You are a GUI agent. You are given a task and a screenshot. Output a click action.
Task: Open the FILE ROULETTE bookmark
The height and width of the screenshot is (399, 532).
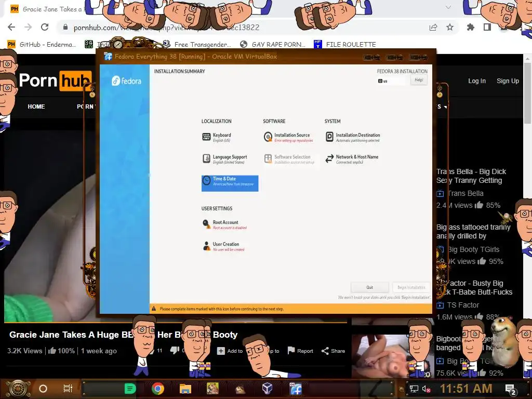click(x=345, y=45)
